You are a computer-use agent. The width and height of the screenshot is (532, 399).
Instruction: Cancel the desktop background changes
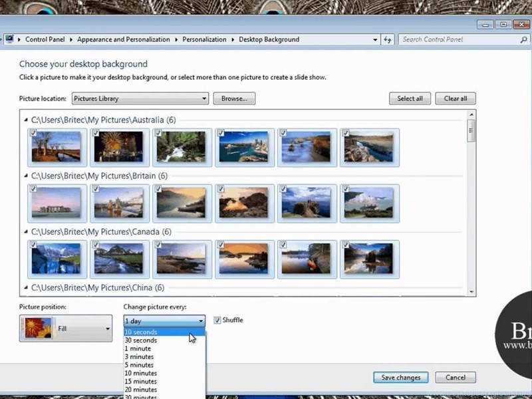pos(456,377)
